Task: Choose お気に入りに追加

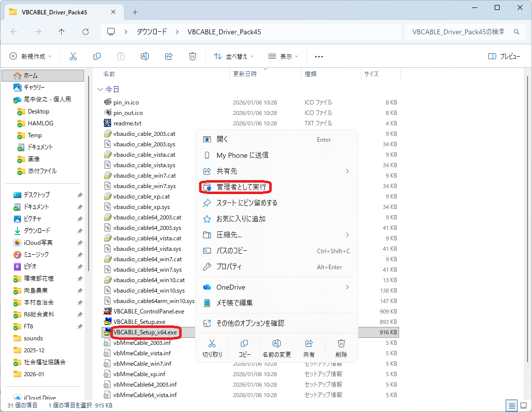Action: coord(277,219)
